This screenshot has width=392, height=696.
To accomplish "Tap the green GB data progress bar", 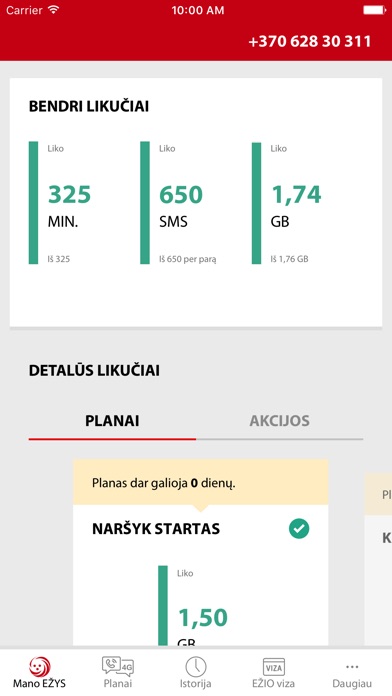I will pos(256,203).
